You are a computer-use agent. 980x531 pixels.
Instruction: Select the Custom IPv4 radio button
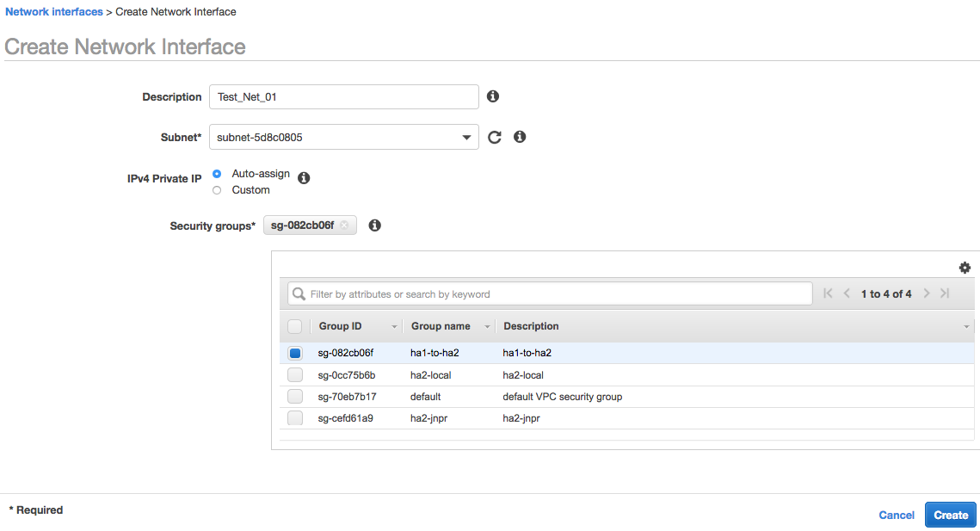coord(217,190)
